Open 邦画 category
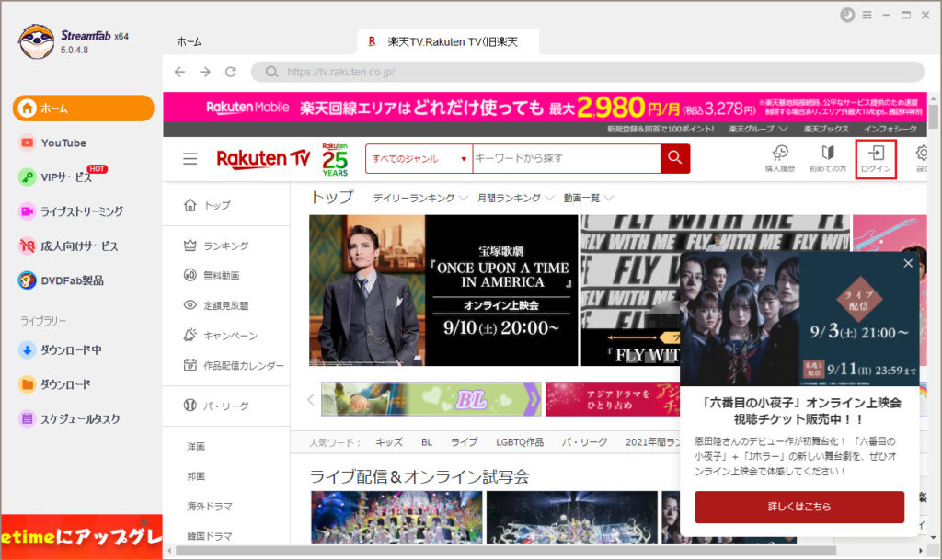 196,476
